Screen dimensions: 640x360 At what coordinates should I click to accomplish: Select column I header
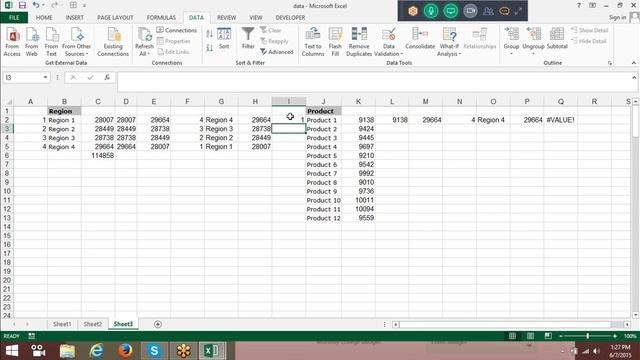(x=289, y=101)
